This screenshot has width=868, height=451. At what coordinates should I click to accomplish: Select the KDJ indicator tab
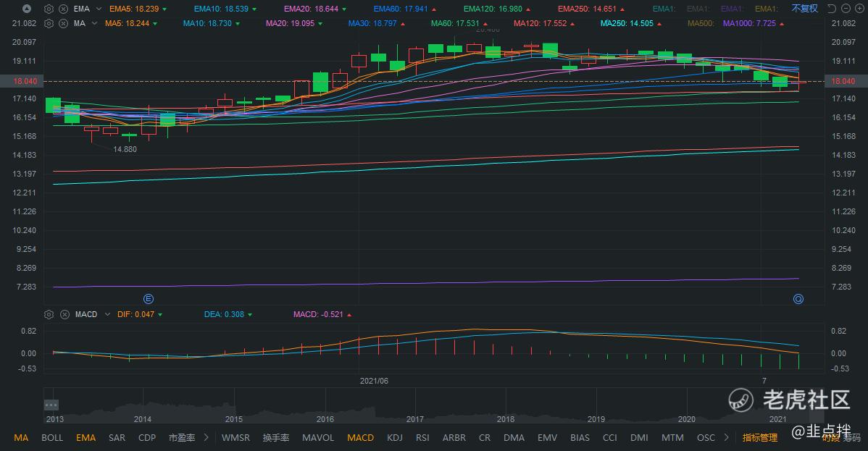click(x=395, y=438)
